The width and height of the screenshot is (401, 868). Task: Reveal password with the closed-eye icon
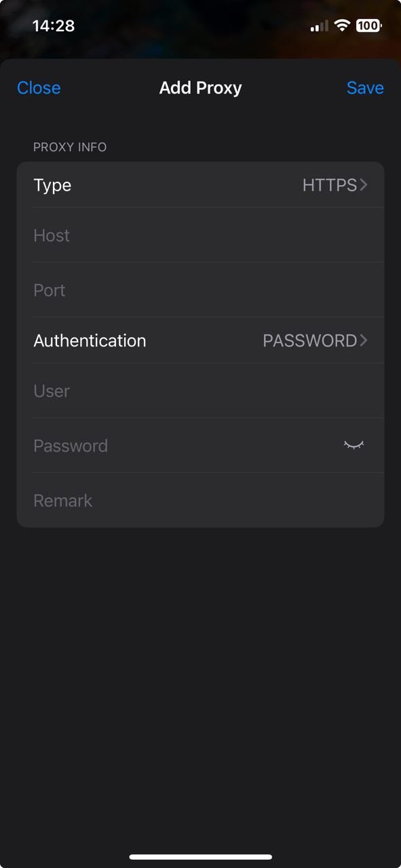[x=354, y=445]
